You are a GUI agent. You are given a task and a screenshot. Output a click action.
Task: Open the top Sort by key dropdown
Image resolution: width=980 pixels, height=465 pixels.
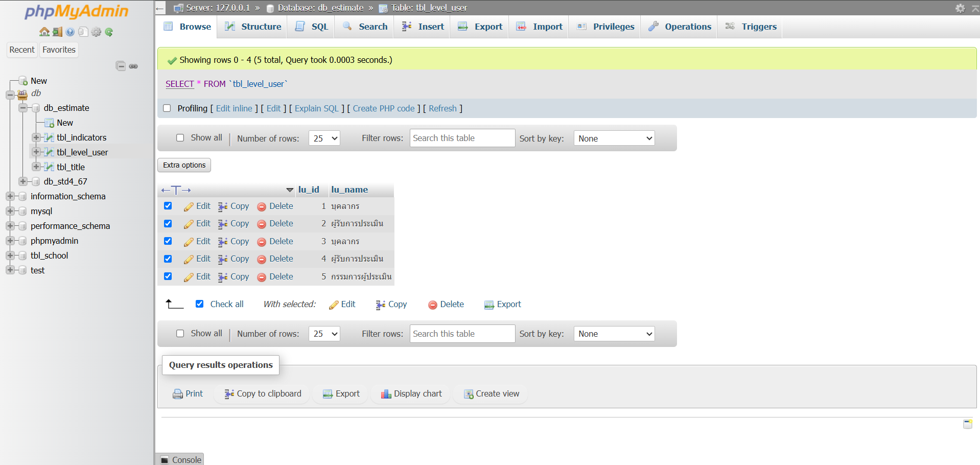[x=614, y=138]
